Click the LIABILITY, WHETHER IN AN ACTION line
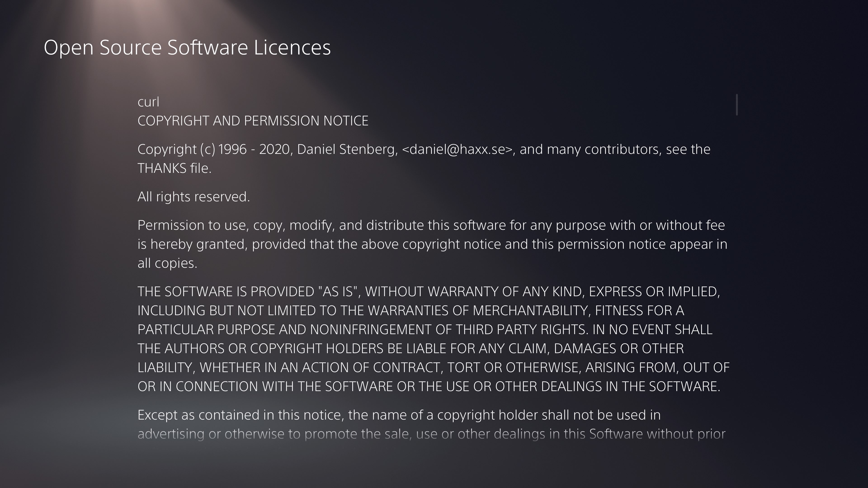 pos(434,367)
